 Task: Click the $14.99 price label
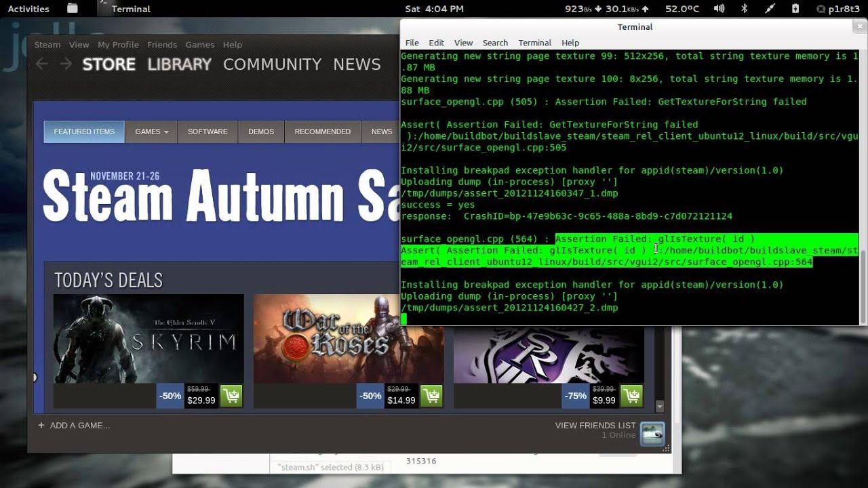tap(401, 401)
